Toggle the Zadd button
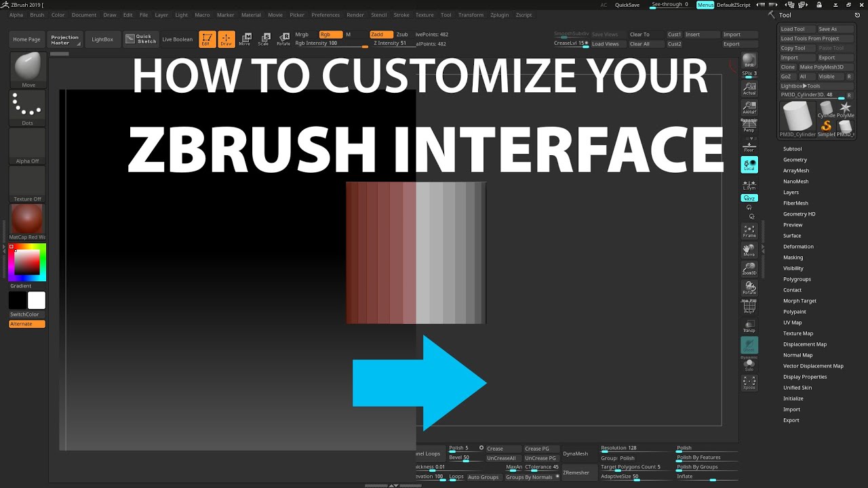The image size is (868, 488). [381, 35]
